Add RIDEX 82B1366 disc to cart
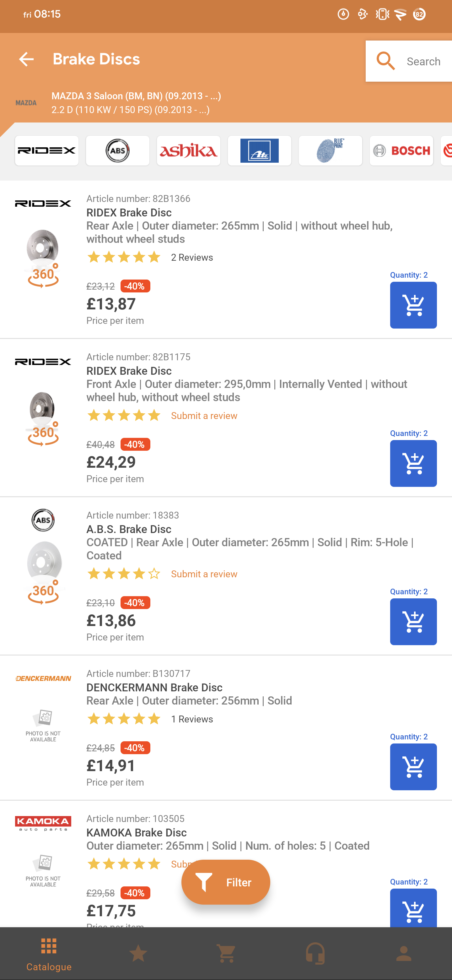 coord(413,305)
